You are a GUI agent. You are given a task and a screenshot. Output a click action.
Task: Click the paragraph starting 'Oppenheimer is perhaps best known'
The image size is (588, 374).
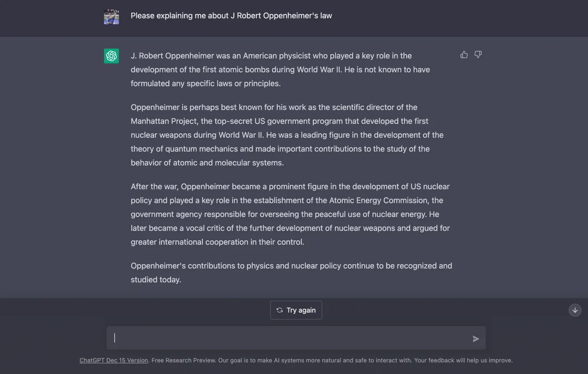[287, 135]
